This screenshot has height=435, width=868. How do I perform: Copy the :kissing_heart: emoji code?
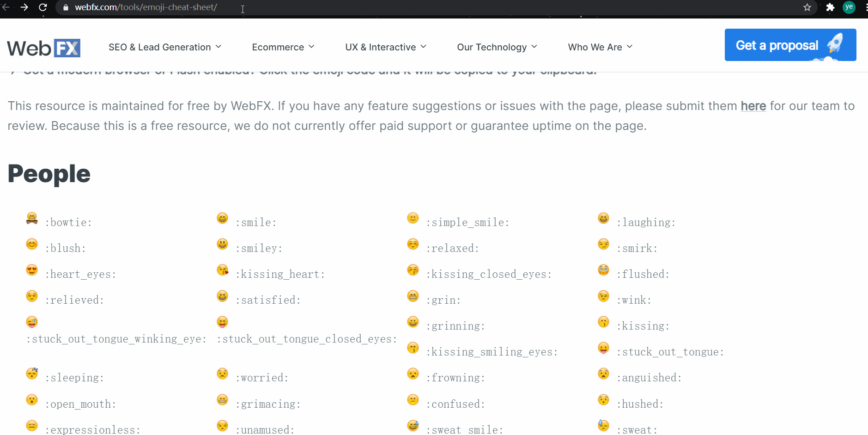(x=280, y=274)
